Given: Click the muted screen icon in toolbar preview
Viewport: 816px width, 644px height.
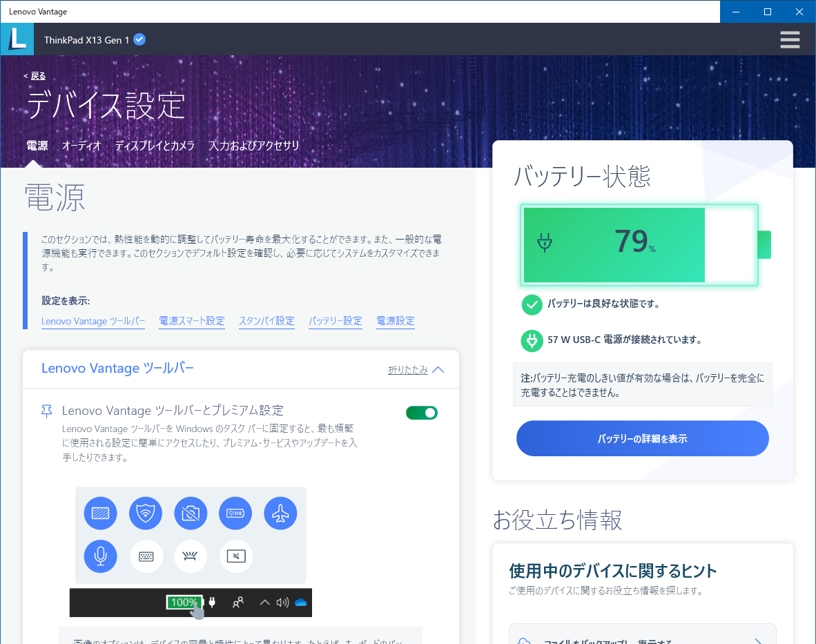Looking at the screenshot, I should tap(236, 556).
